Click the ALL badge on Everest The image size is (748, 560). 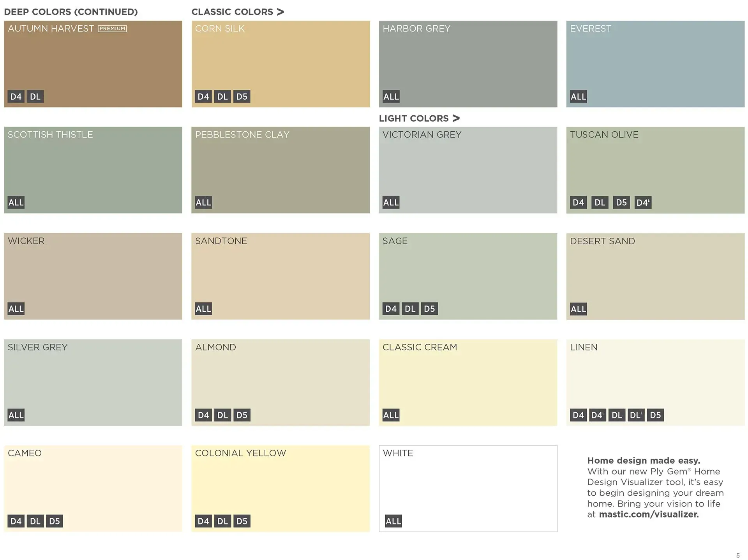pyautogui.click(x=578, y=96)
